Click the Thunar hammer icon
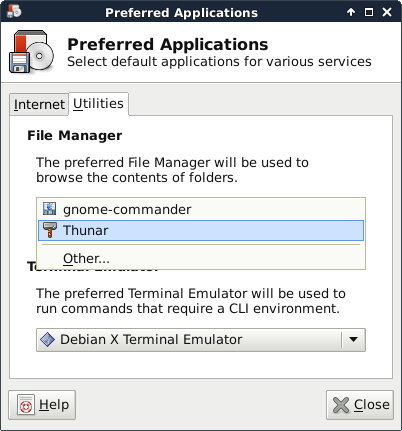Screen dimensions: 402x431 click(x=50, y=230)
